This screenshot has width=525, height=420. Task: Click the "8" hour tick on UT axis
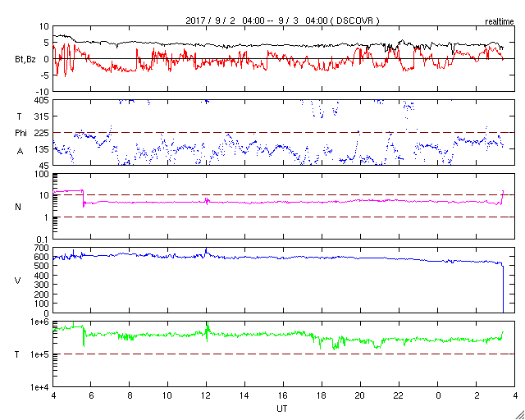130,396
